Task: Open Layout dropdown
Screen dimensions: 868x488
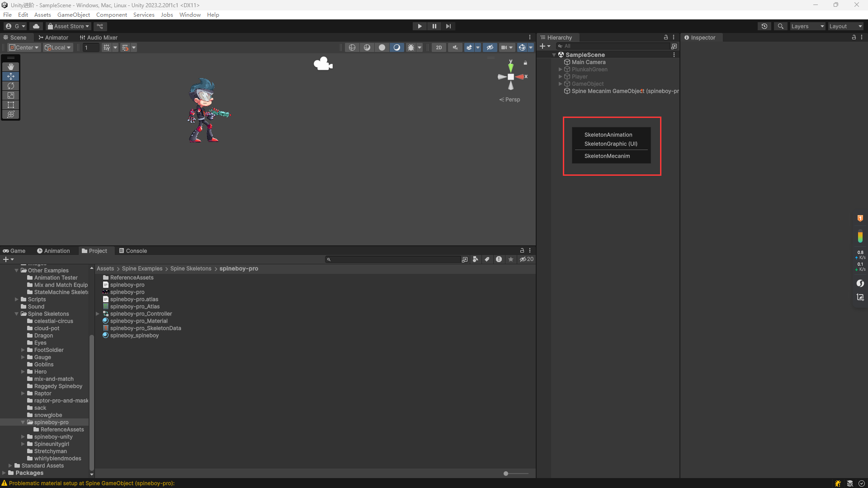Action: pyautogui.click(x=845, y=26)
